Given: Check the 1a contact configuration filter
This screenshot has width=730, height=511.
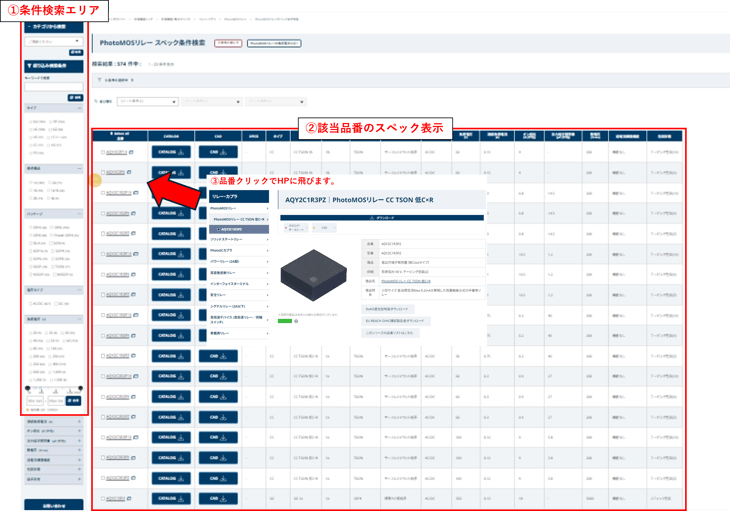Looking at the screenshot, I should coord(31,182).
